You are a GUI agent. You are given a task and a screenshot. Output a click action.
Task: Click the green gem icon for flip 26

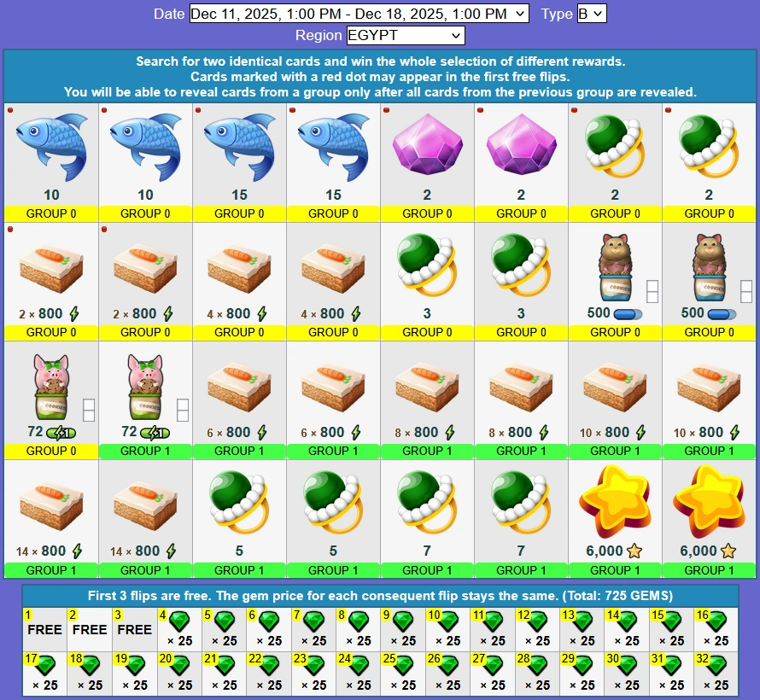tap(448, 666)
